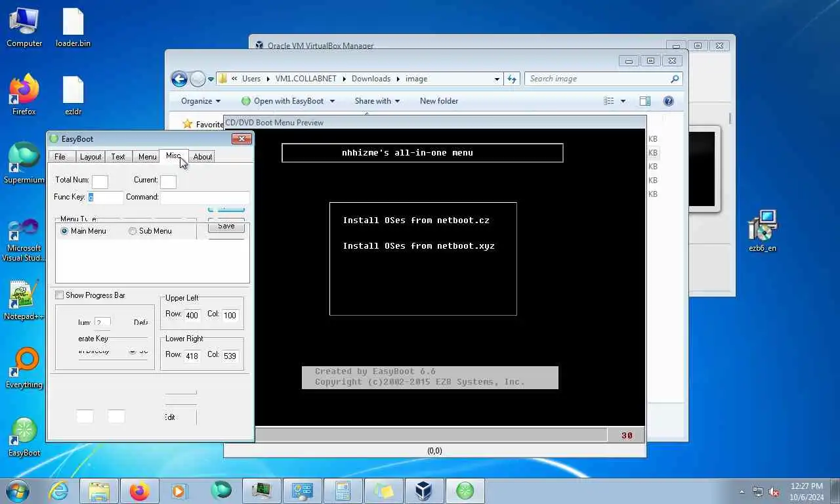Click the volume muted tray icon

(774, 492)
